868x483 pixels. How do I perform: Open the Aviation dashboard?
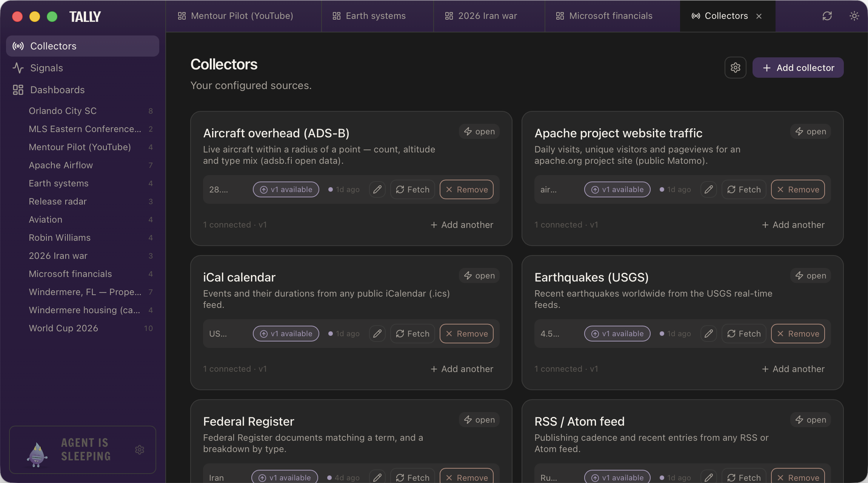pyautogui.click(x=91, y=220)
